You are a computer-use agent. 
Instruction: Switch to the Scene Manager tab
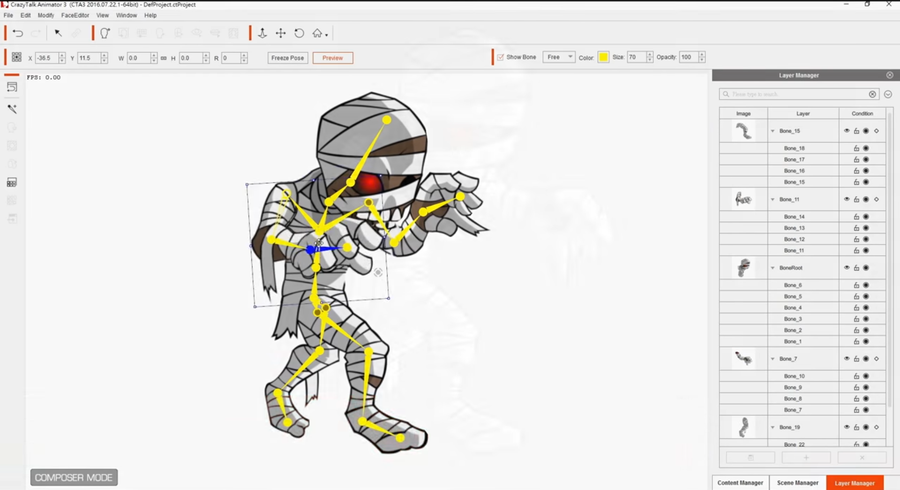click(797, 483)
